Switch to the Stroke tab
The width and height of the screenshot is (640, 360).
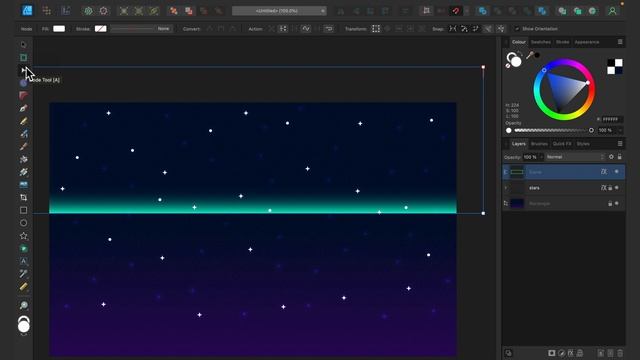562,42
